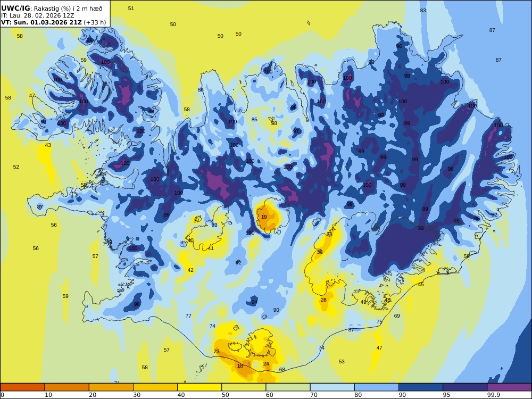Click the value 19 on the orange lake
The image size is (532, 399).
coord(264,217)
